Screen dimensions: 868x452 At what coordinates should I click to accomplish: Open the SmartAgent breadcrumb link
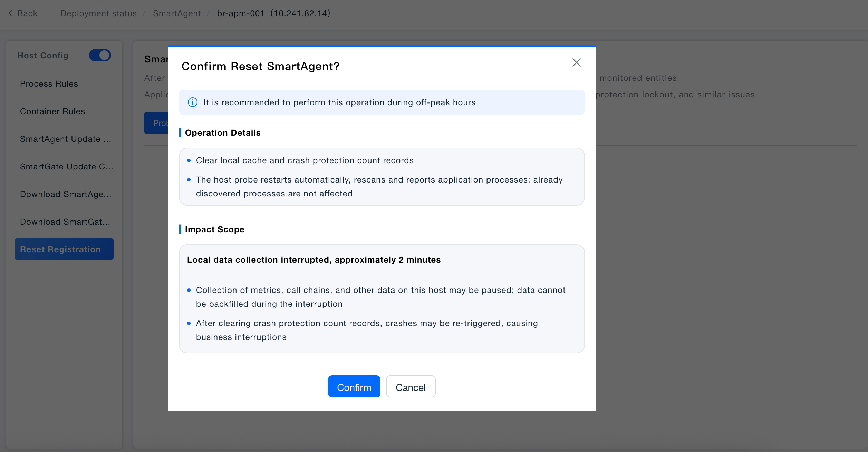[177, 13]
